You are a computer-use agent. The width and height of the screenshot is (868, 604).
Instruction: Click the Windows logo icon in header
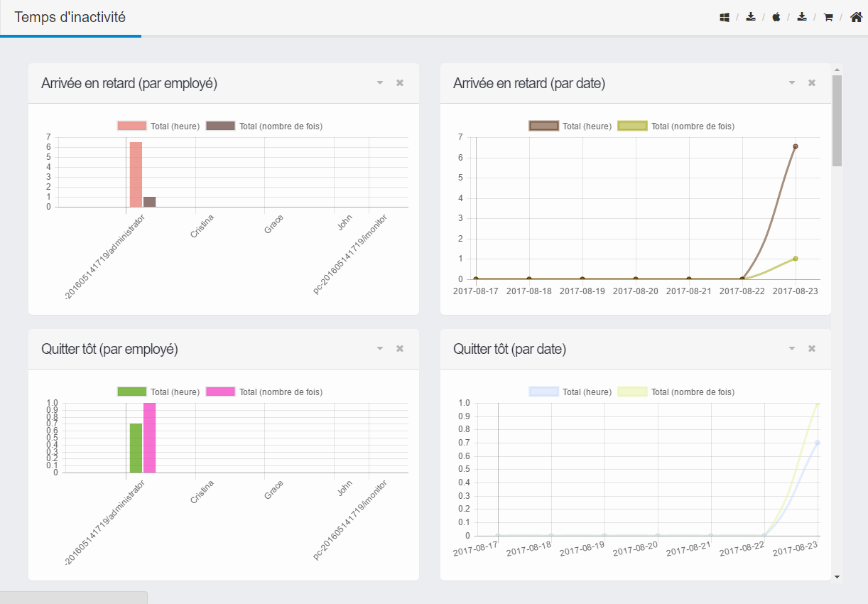725,17
